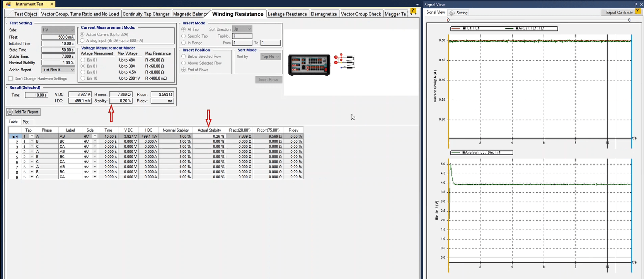Switch to the Leakage Reactance tab

click(x=287, y=14)
